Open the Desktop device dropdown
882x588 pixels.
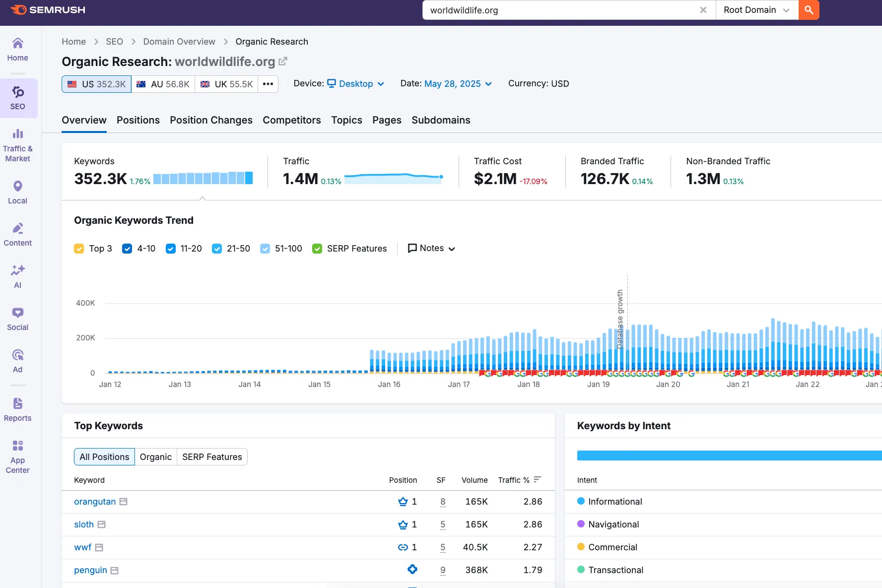coord(355,84)
